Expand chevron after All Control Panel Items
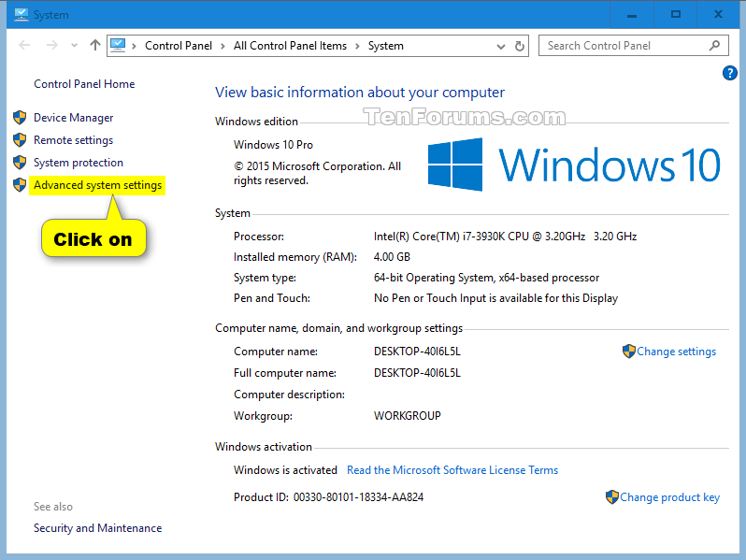This screenshot has height=560, width=746. [x=357, y=46]
